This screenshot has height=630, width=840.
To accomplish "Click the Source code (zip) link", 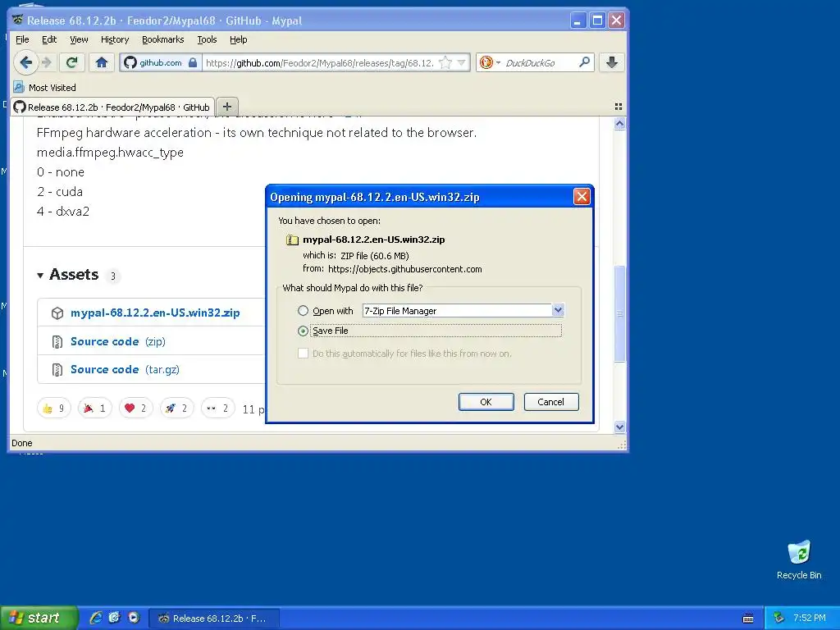I will pos(118,342).
